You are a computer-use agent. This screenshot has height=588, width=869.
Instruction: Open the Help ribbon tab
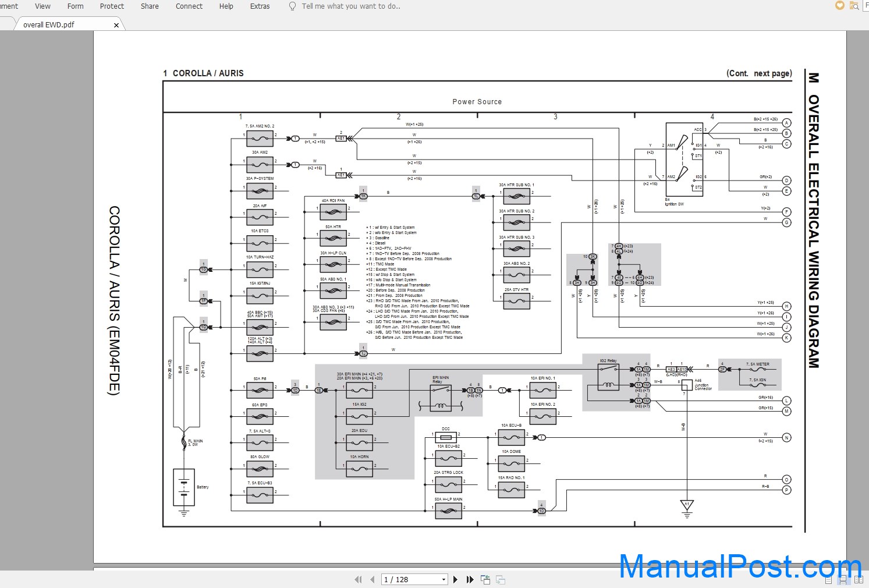[226, 6]
